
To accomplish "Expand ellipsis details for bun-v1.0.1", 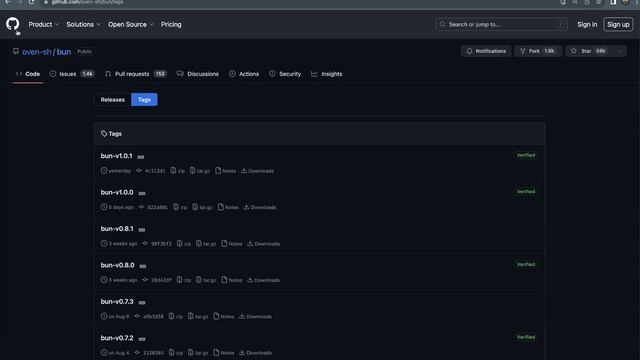I will [x=141, y=157].
